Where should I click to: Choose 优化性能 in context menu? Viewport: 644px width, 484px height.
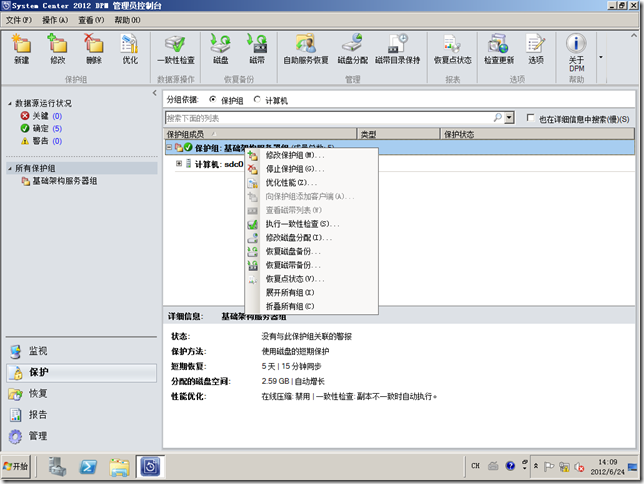pyautogui.click(x=311, y=182)
